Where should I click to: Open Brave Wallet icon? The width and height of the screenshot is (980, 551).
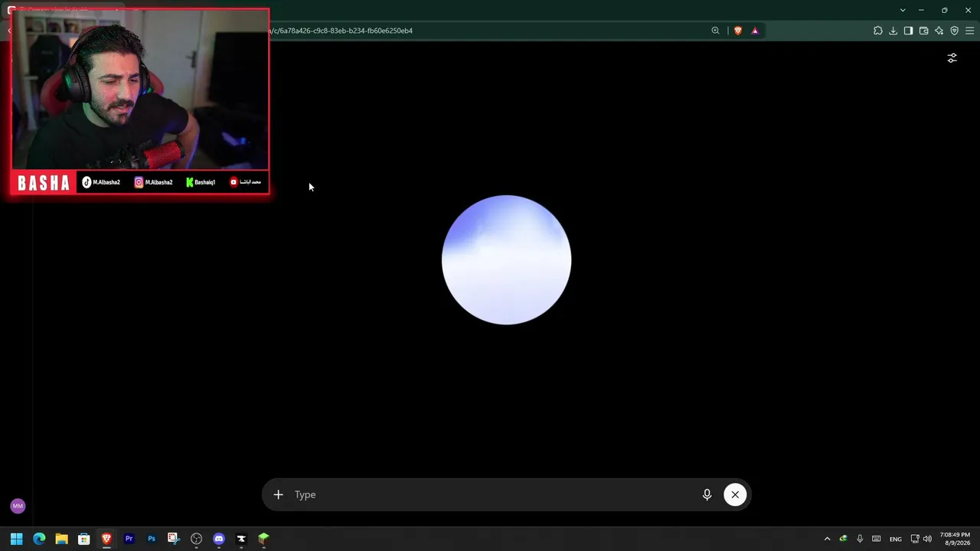click(923, 31)
